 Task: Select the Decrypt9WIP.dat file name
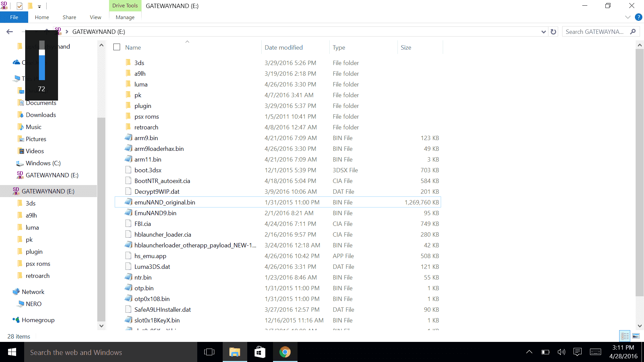click(x=157, y=192)
